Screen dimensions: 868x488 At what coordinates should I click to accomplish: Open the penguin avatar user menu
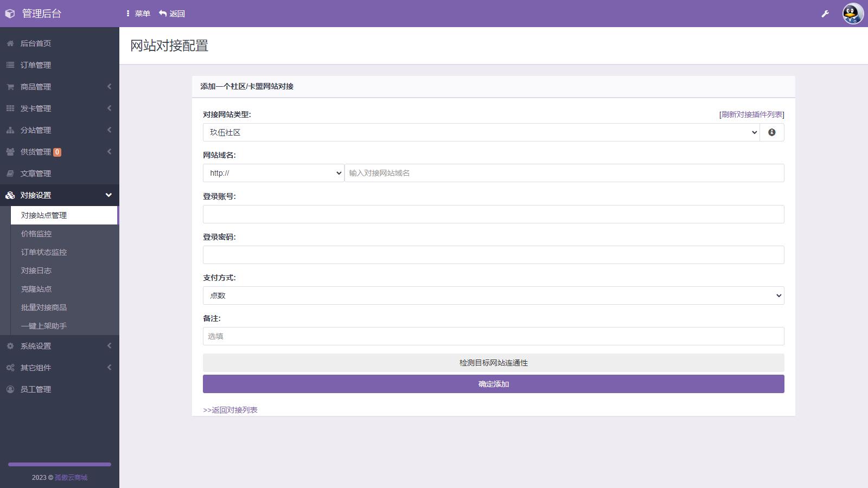(x=853, y=14)
